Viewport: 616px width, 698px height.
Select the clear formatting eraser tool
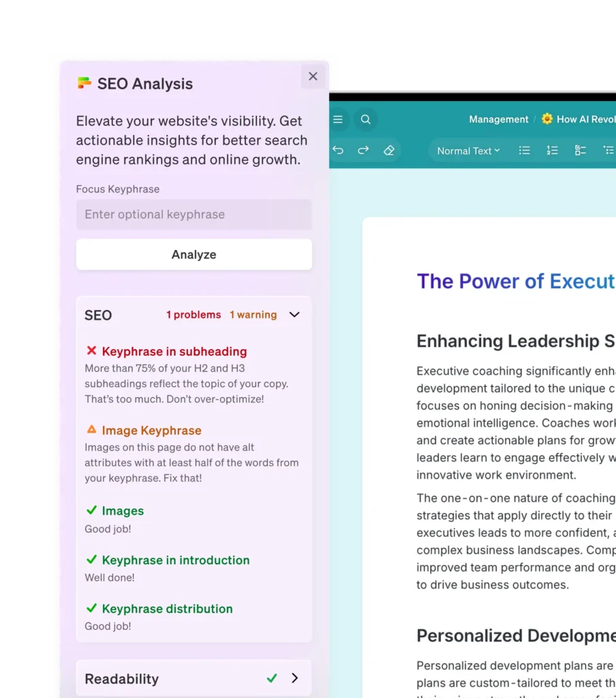(389, 151)
